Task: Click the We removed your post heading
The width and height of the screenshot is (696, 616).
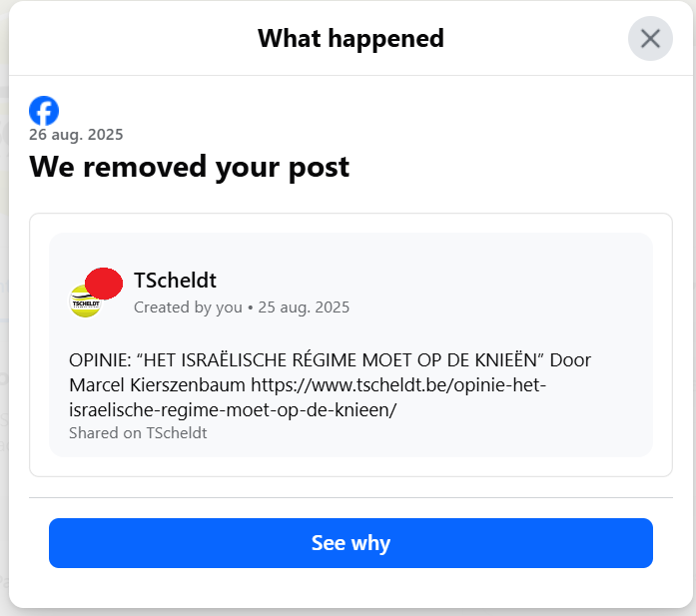Action: point(189,166)
